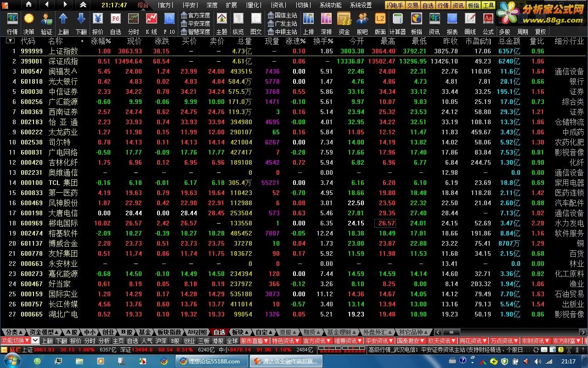
Task: Click the horizontal scrollbar thumb beside tabs
Action: pyautogui.click(x=451, y=332)
